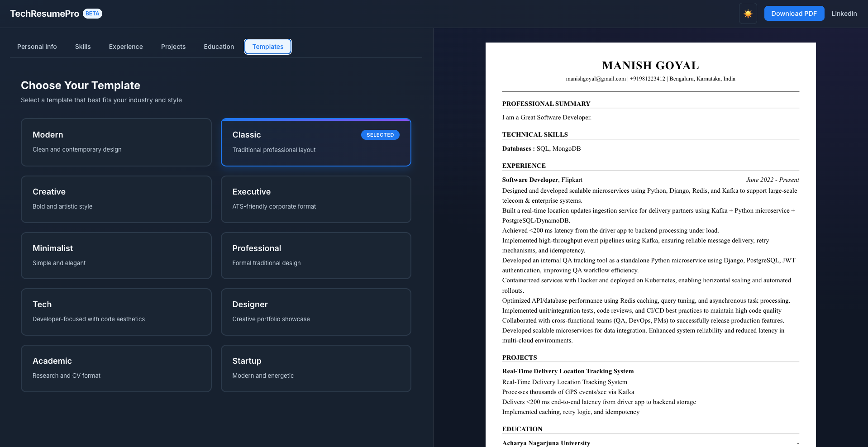868x447 pixels.
Task: Switch to the Skills tab
Action: pyautogui.click(x=83, y=47)
